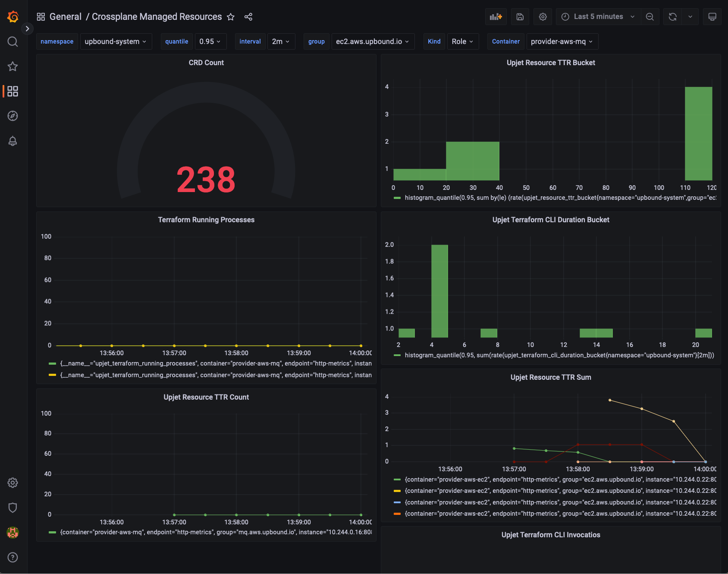The width and height of the screenshot is (728, 574).
Task: Open the Alerting bell icon
Action: pos(13,141)
